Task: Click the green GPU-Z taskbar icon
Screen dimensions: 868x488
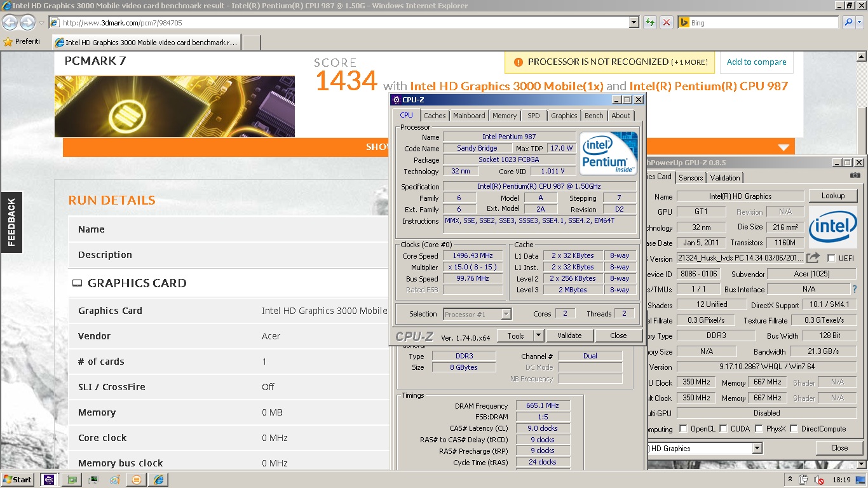Action: click(x=72, y=480)
